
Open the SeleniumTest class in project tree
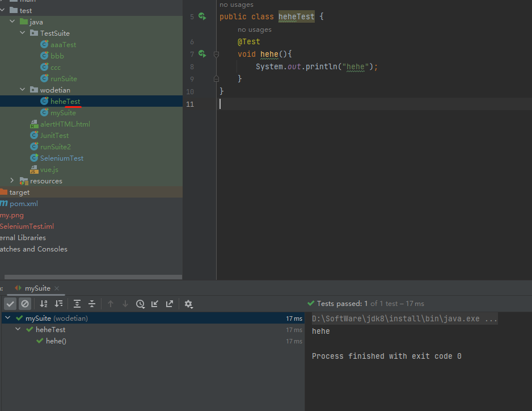(x=58, y=158)
